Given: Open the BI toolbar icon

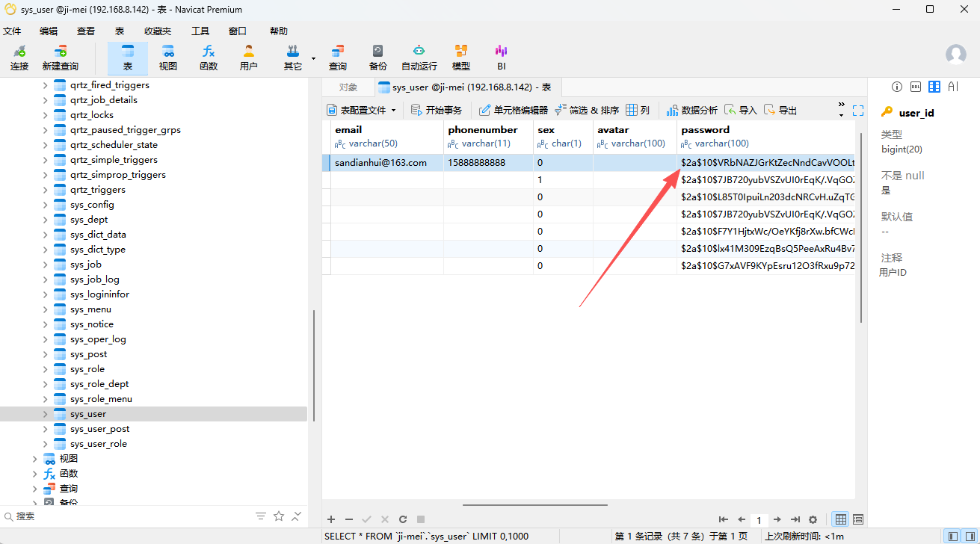Looking at the screenshot, I should tap(502, 58).
